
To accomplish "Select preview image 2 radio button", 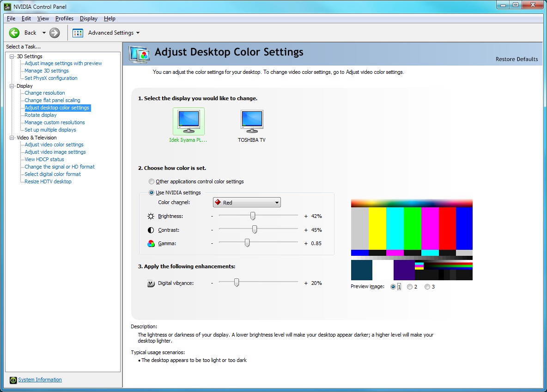I will pyautogui.click(x=410, y=287).
